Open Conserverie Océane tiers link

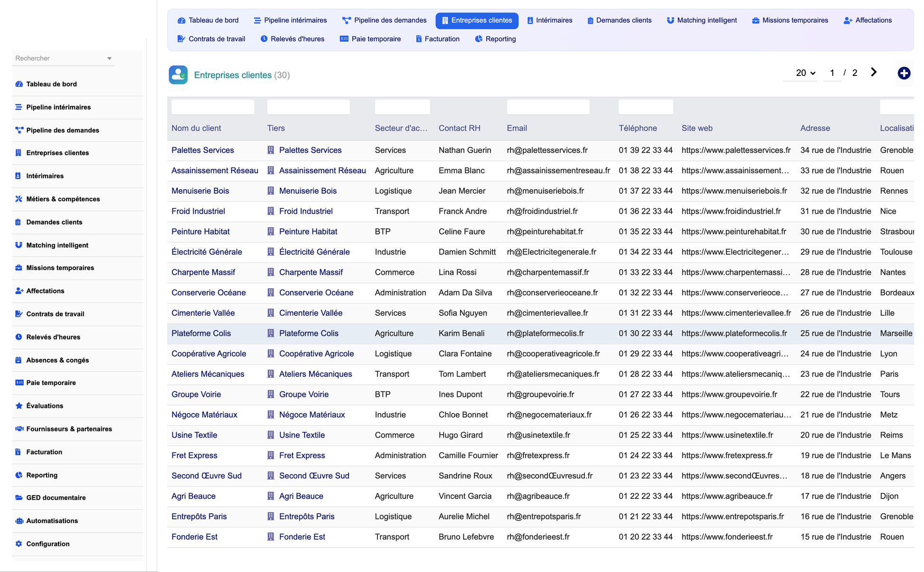tap(316, 293)
